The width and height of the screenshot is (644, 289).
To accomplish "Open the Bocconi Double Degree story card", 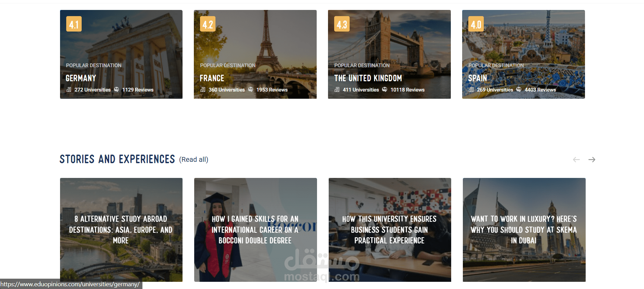I will tap(255, 230).
